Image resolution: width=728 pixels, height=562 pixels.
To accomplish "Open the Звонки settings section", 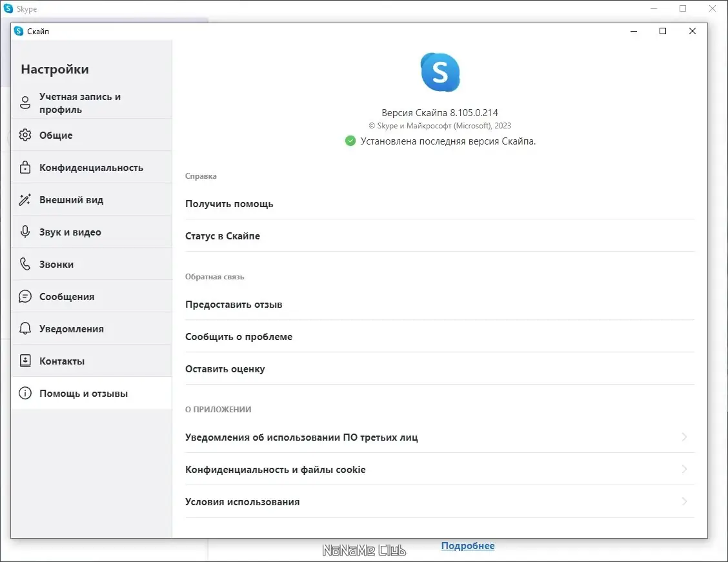I will 92,264.
